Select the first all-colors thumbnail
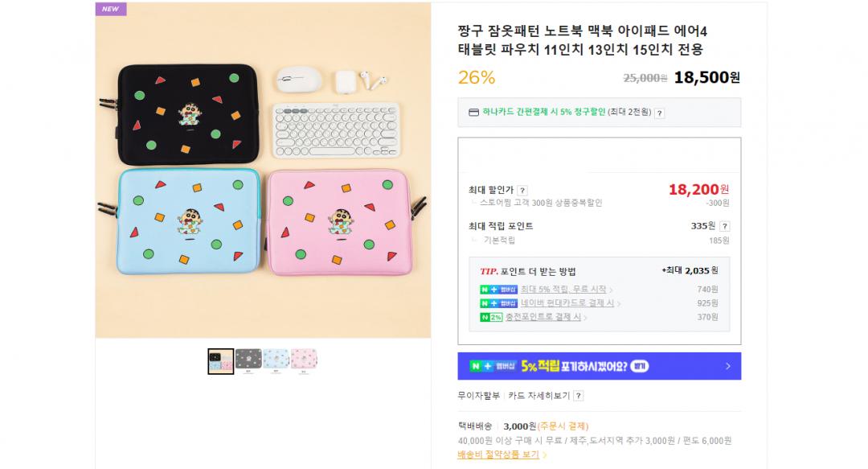This screenshot has width=868, height=469. (221, 362)
